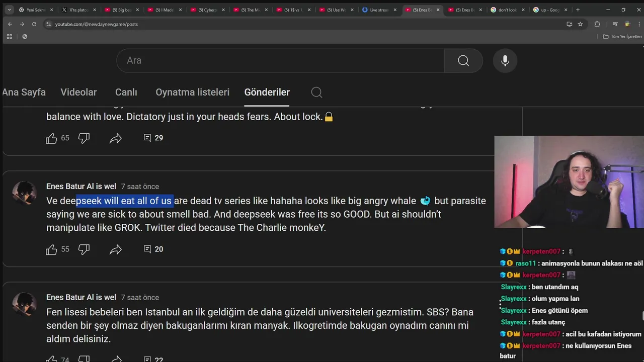Share the deepseek post with 20 comments
This screenshot has width=644, height=362.
tap(116, 249)
